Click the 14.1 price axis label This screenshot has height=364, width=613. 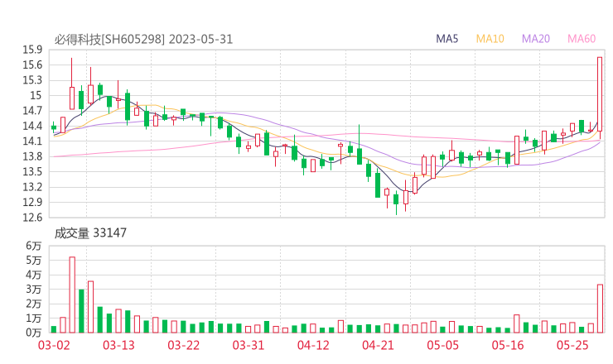pos(32,141)
